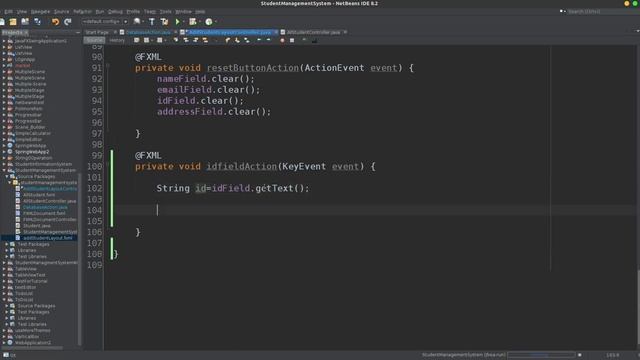This screenshot has width=640, height=360.
Task: Click the resetButtonAction method name
Action: point(253,68)
